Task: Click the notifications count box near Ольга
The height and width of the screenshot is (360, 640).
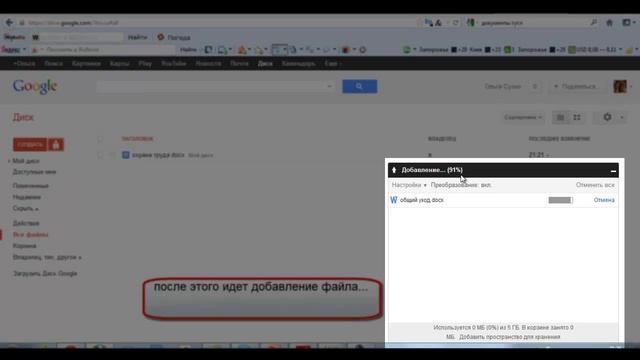Action: pyautogui.click(x=535, y=87)
